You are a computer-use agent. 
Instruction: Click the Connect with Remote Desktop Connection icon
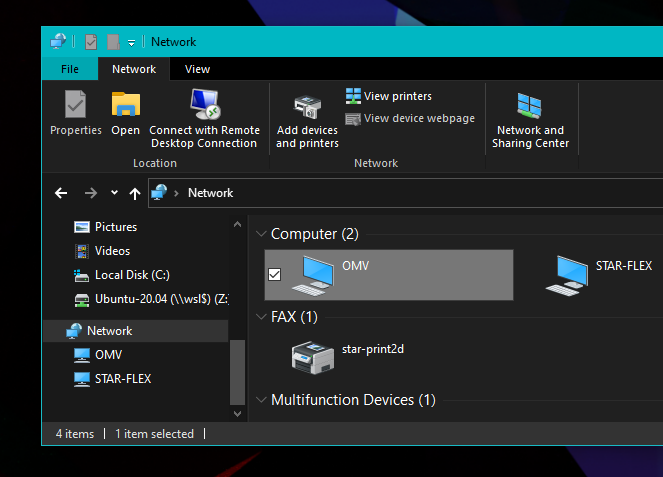(205, 104)
